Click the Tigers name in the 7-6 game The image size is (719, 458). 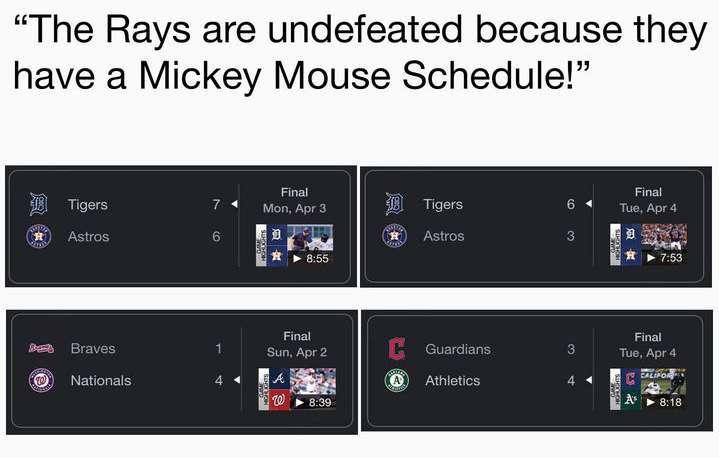coord(88,205)
